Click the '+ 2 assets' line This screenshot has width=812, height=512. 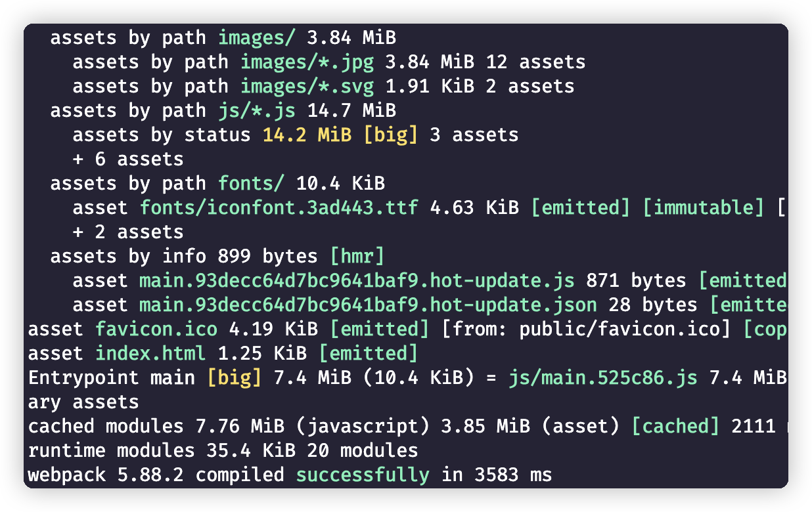128,232
